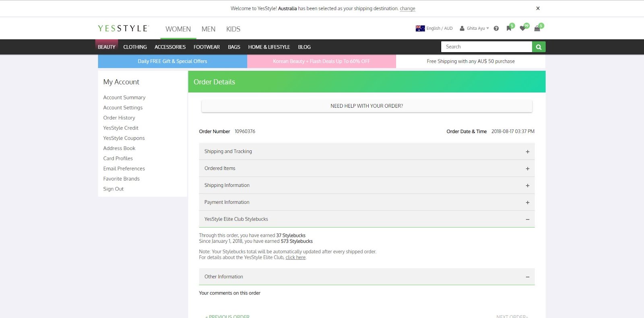Go to the previous order link
This screenshot has width=644, height=318.
point(227,316)
